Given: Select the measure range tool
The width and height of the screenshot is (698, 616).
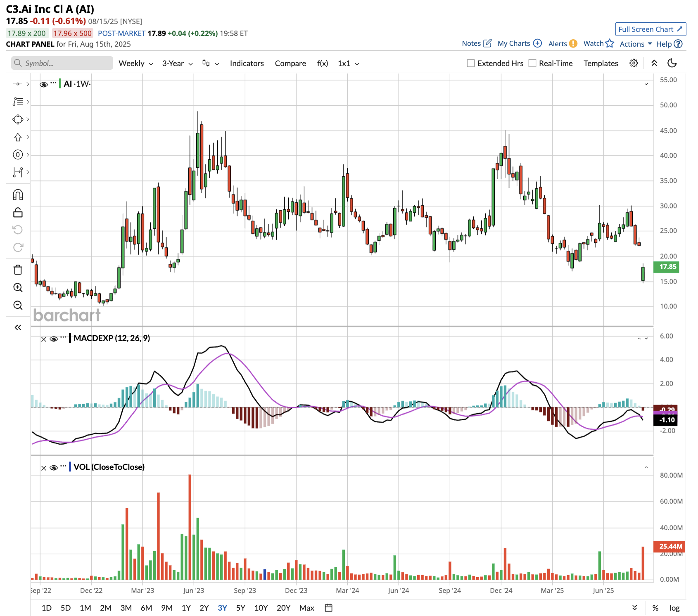Looking at the screenshot, I should (18, 172).
